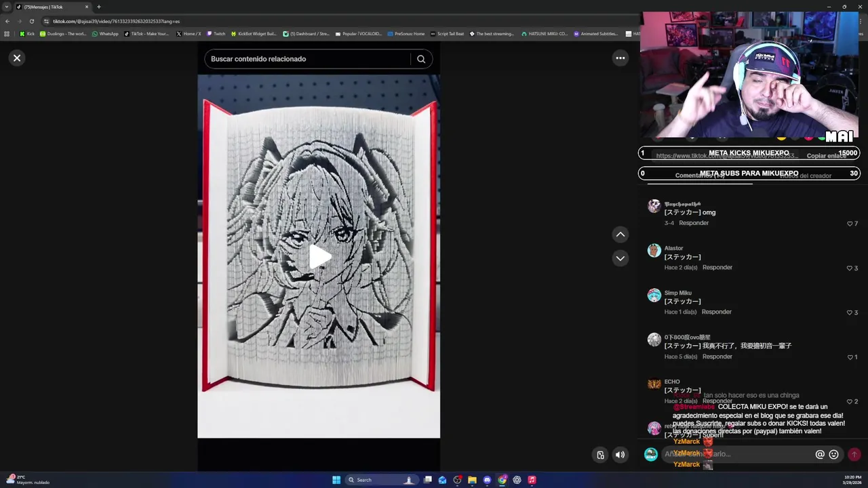Close the TikTok video viewer with X

coord(17,58)
